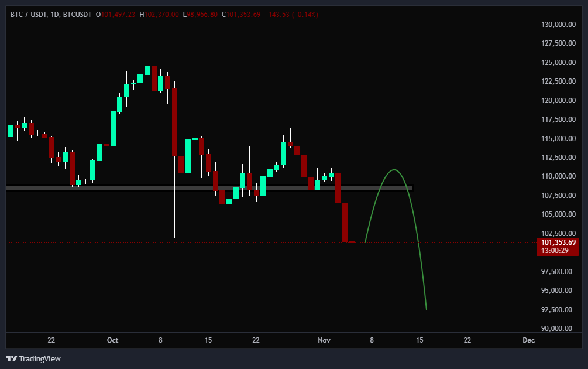Click the red dotted current price line
Image resolution: width=588 pixels, height=369 pixels.
pyautogui.click(x=176, y=242)
